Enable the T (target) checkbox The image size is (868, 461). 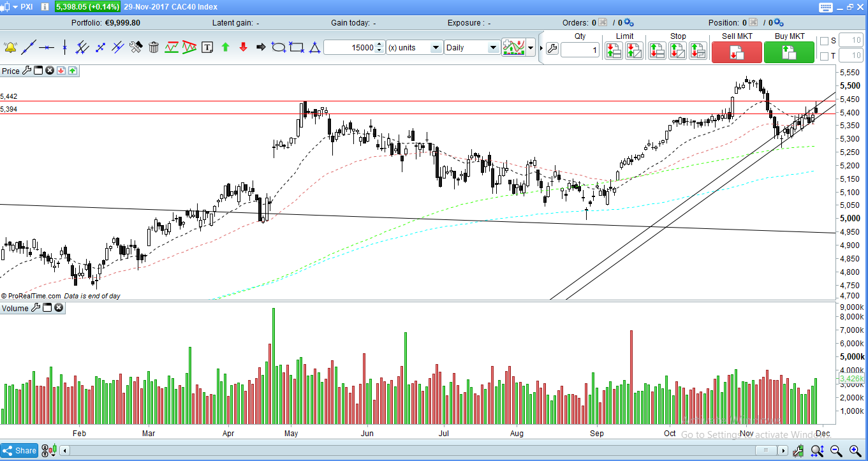(x=824, y=56)
